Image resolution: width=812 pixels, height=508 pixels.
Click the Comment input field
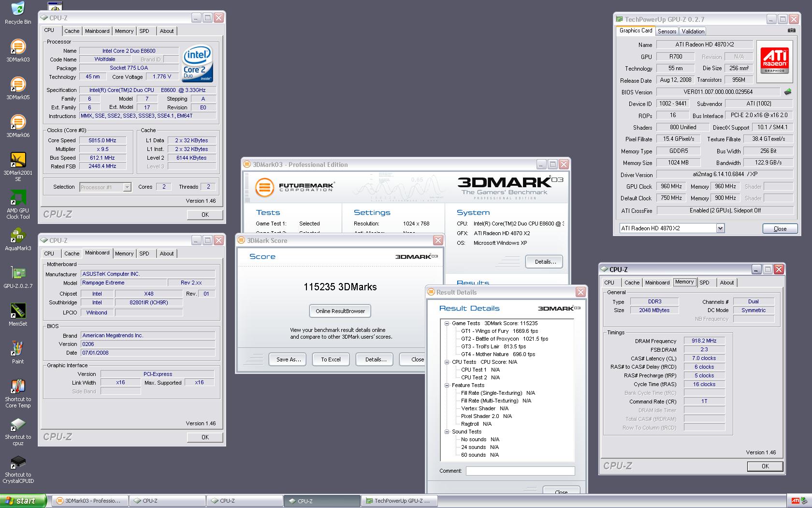click(x=520, y=471)
